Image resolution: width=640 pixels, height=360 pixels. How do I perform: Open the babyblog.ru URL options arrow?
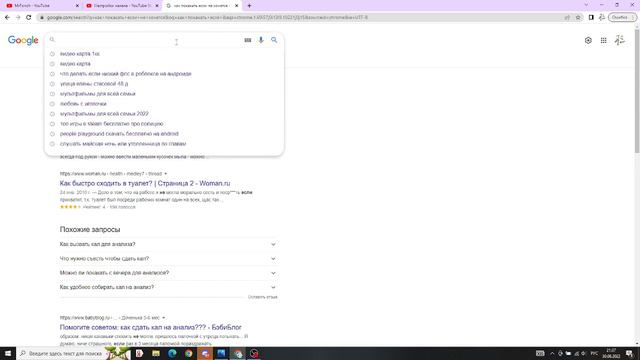(164, 318)
